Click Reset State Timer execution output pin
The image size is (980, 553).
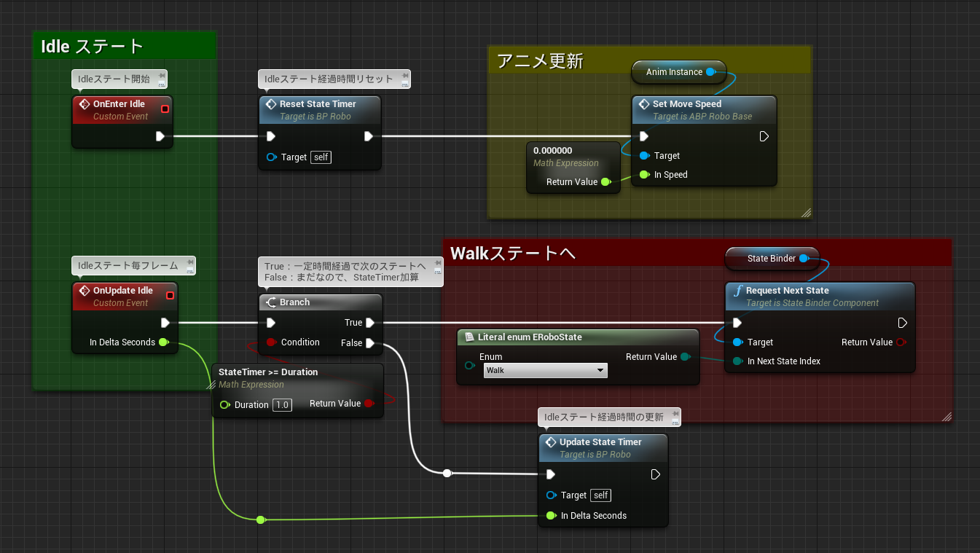369,136
